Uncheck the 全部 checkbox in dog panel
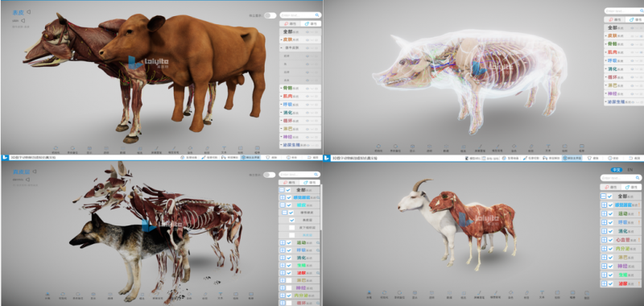Screen dimensions: 644x306 [288, 190]
